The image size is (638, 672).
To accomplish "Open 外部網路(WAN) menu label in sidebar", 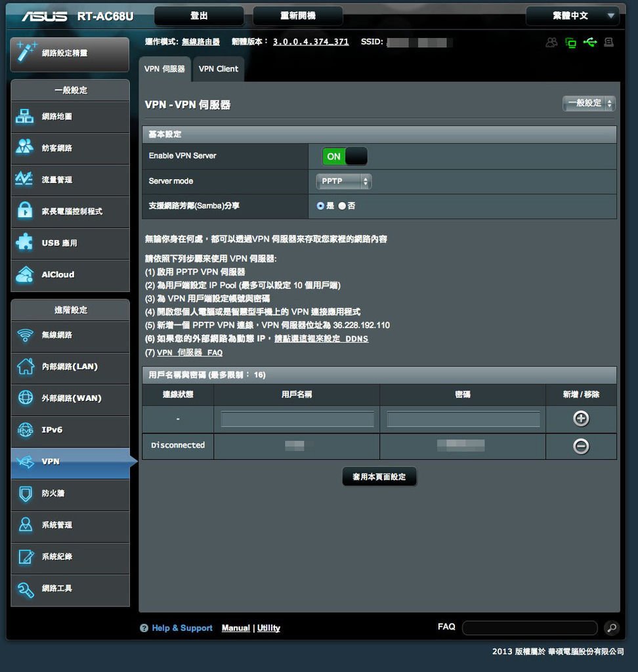I will pos(72,398).
